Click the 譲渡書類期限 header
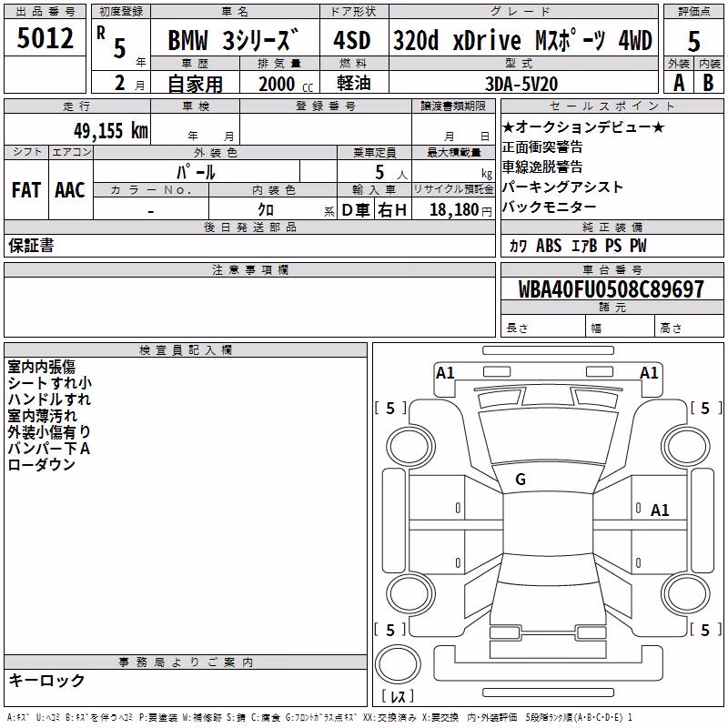Image resolution: width=728 pixels, height=728 pixels. click(x=453, y=106)
